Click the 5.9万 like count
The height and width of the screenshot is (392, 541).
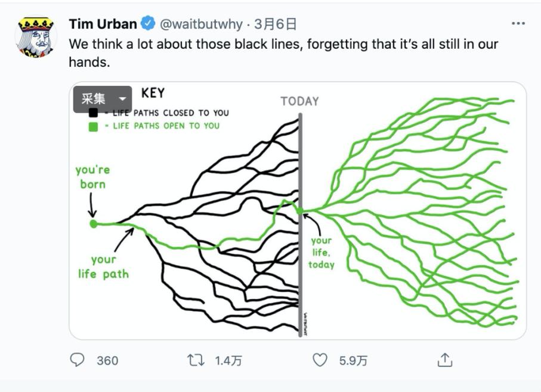click(353, 360)
